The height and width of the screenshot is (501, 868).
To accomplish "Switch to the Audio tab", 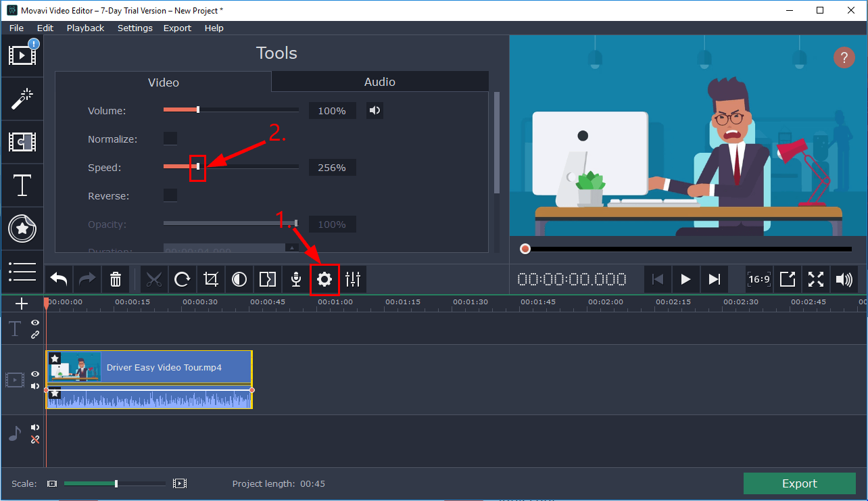I will point(380,81).
